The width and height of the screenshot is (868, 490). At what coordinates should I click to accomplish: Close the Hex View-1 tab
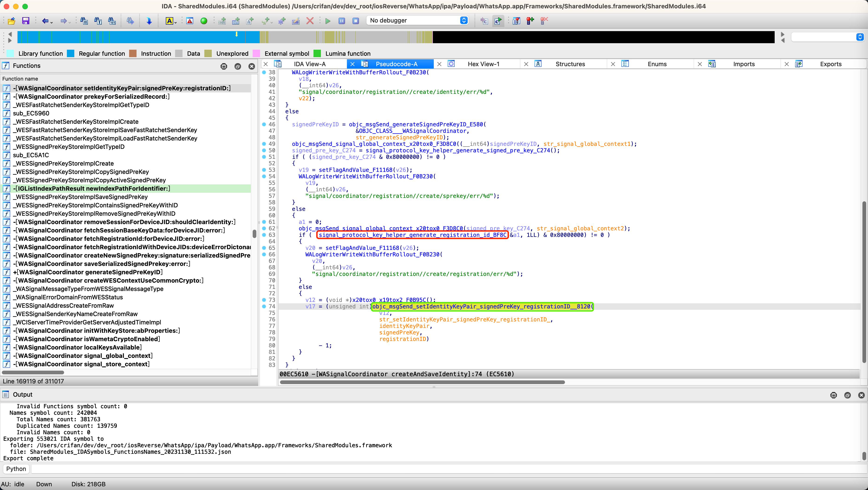(x=439, y=64)
